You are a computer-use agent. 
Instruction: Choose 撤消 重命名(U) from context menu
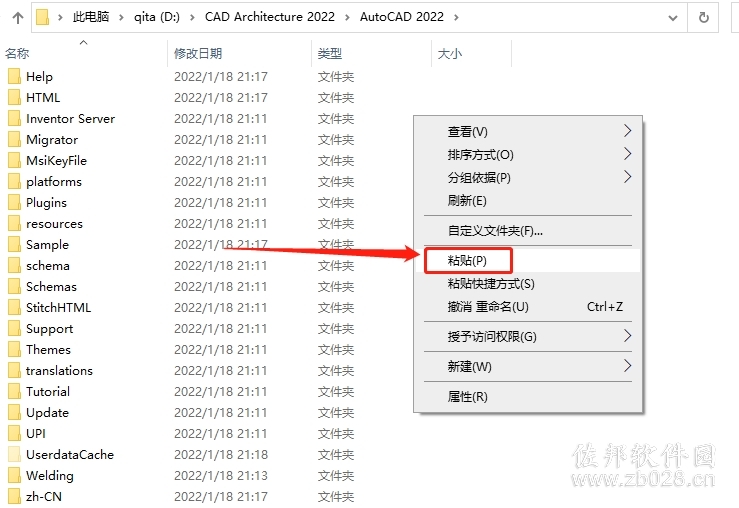pos(528,307)
